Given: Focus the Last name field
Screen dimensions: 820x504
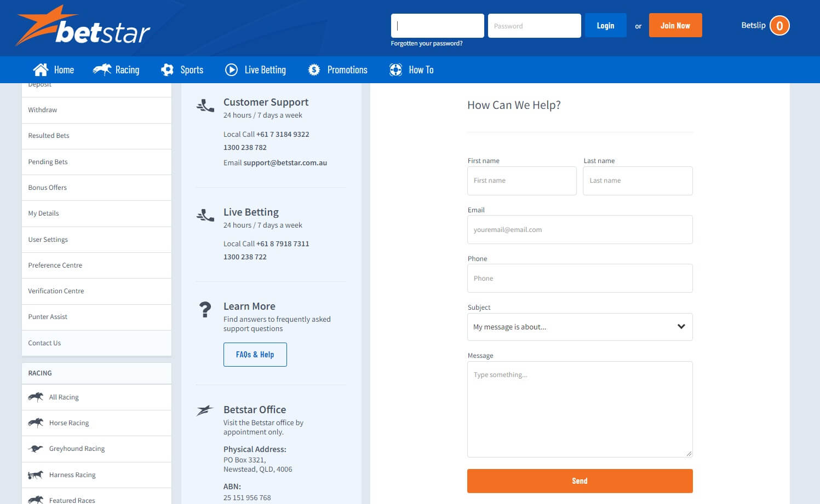Looking at the screenshot, I should [638, 181].
